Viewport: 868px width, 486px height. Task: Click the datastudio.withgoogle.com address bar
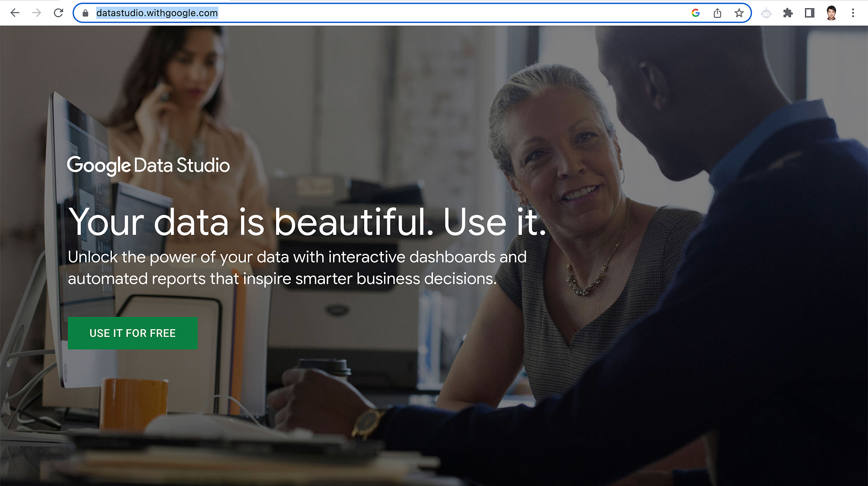coord(412,13)
